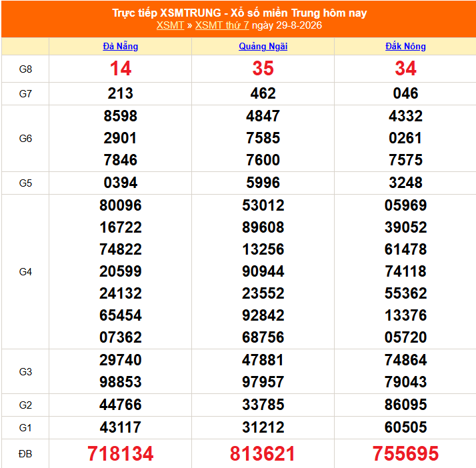Screen dimensions: 476x468
Task: Click G4 number 74822
Action: tap(121, 249)
